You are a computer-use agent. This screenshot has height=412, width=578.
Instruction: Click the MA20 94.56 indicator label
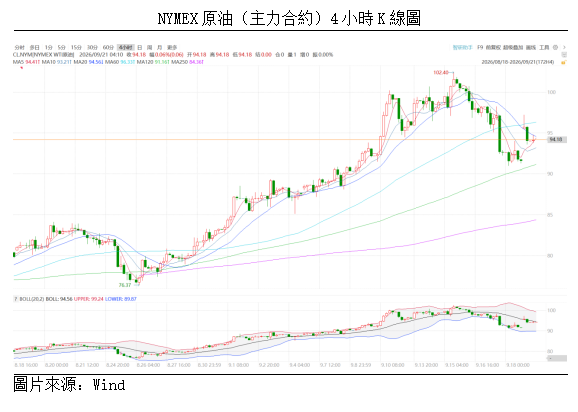[88, 62]
